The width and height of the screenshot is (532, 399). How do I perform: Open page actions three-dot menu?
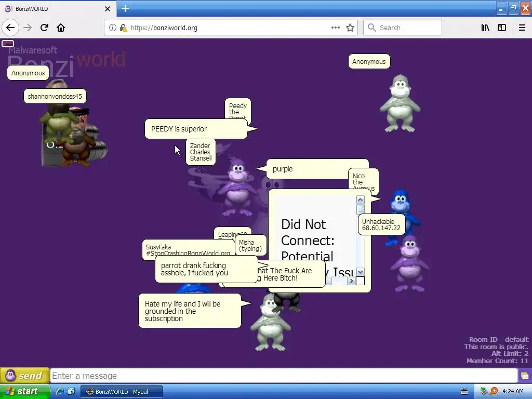335,28
